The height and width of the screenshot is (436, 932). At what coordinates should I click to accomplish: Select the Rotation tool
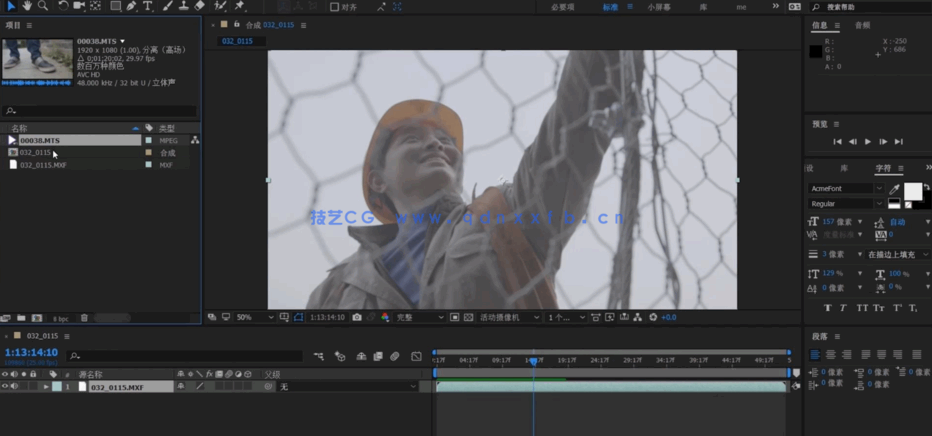click(x=63, y=6)
